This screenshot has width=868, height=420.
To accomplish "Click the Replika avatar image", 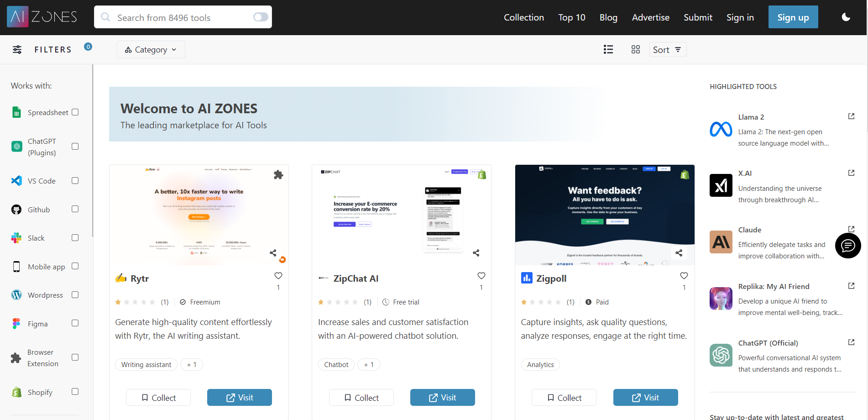I will (721, 299).
